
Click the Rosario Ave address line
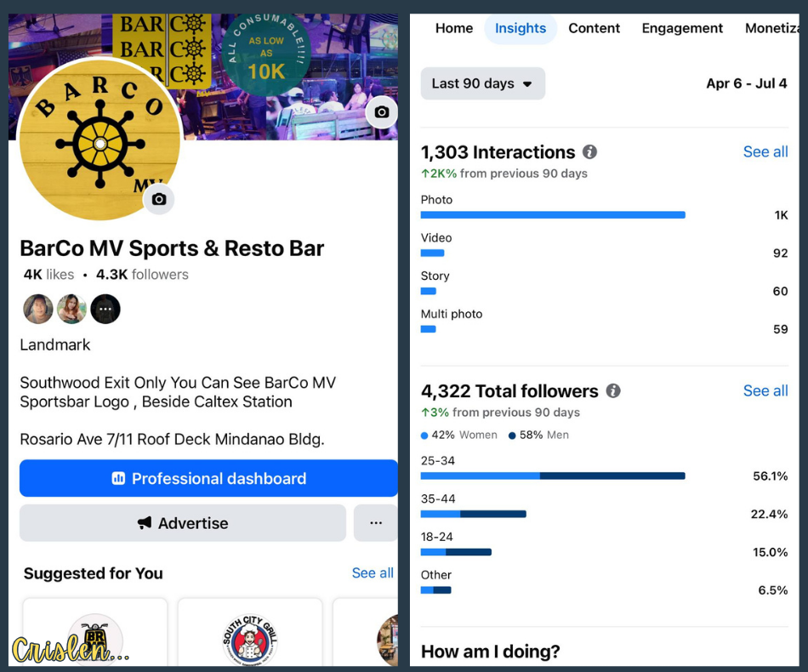point(172,439)
